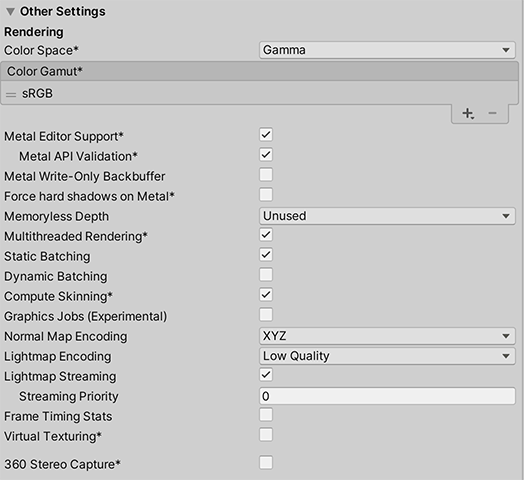
Task: Click the Color Gamut list header
Action: click(x=259, y=71)
